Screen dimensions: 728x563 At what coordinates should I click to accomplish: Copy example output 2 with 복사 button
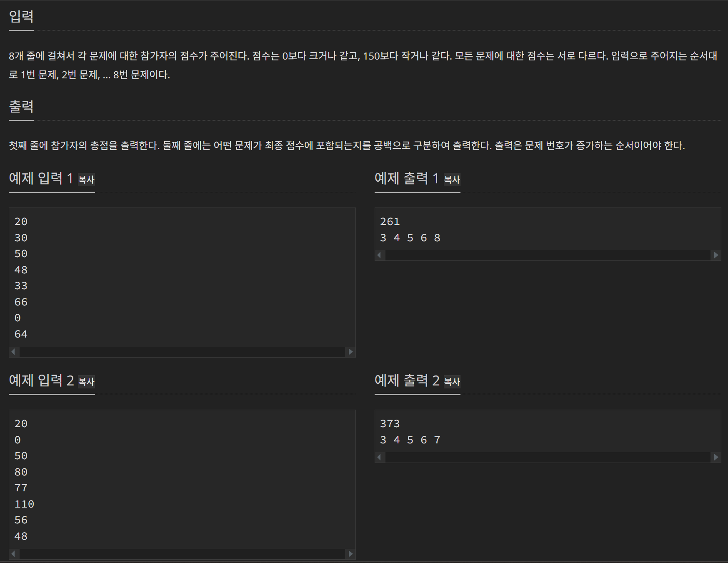click(452, 382)
